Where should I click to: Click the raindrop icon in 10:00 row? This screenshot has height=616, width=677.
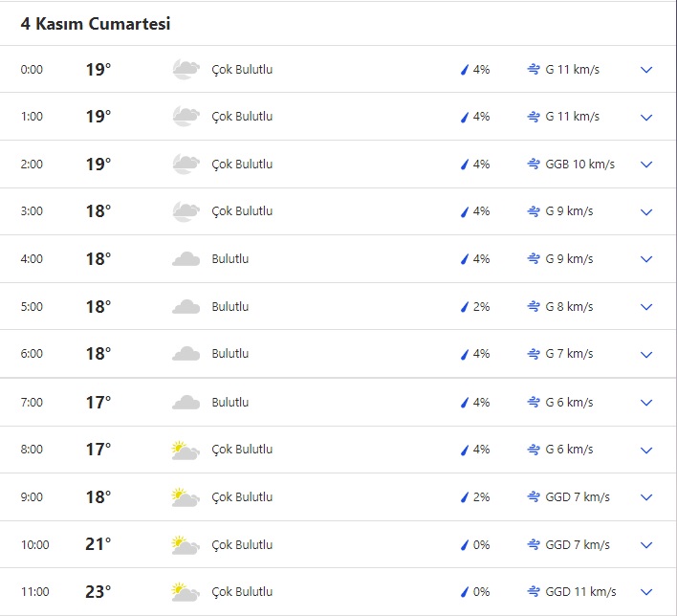tap(466, 545)
